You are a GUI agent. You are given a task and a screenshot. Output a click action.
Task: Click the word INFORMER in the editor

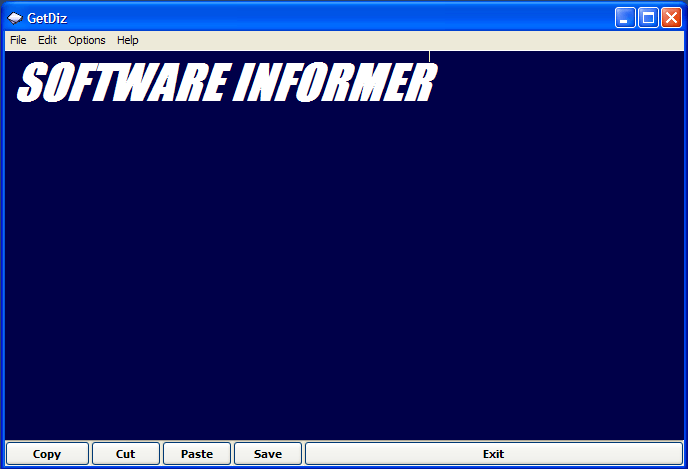click(333, 84)
